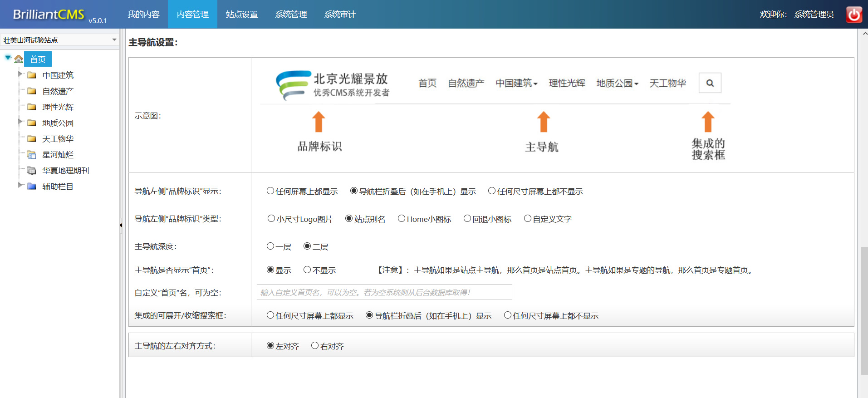
Task: Click the 华夏地理期刊 periodical icon
Action: click(32, 171)
